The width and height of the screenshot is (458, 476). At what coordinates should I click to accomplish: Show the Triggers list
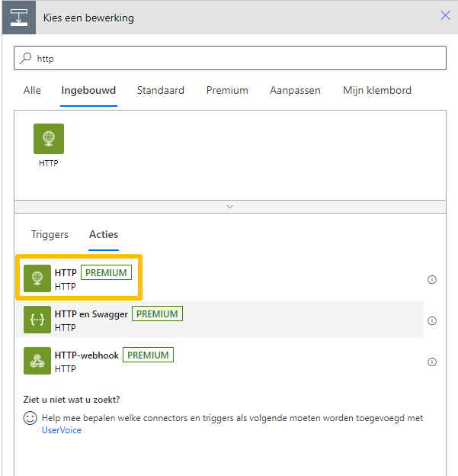50,235
